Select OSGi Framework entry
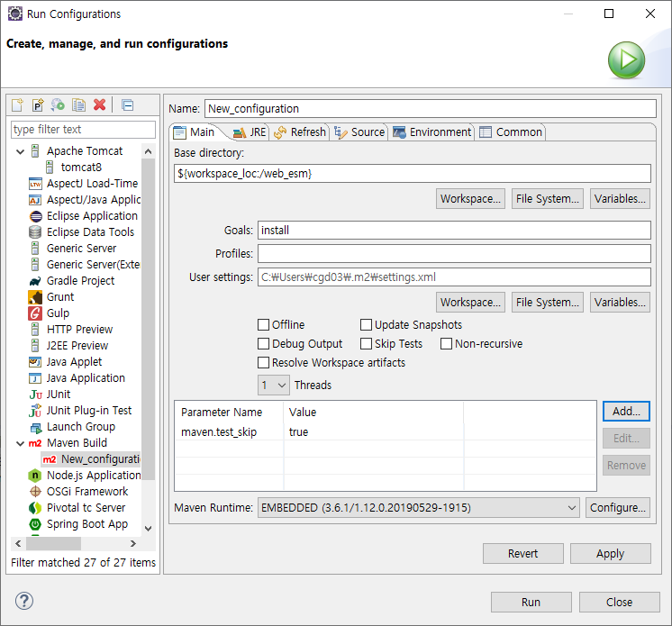 (x=87, y=492)
